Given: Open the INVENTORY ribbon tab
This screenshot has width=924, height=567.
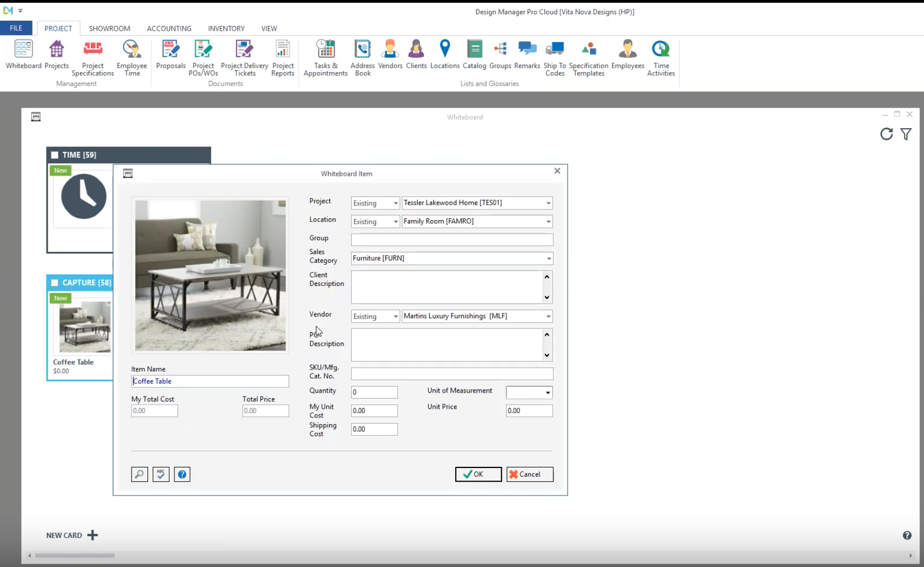Looking at the screenshot, I should (226, 29).
